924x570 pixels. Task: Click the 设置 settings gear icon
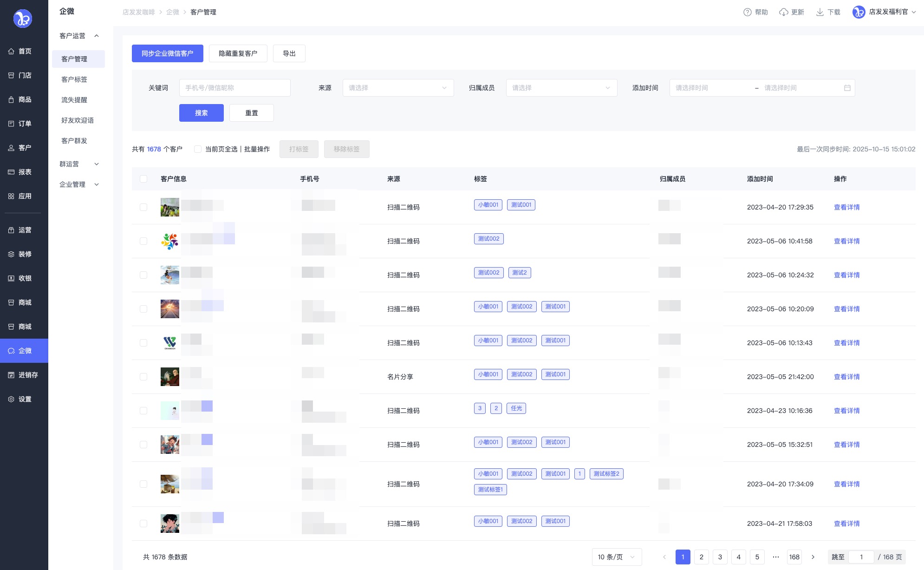[11, 399]
